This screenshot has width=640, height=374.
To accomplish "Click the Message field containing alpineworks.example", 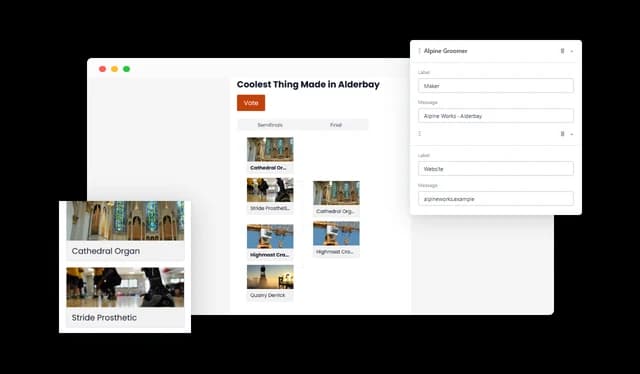I will (496, 199).
